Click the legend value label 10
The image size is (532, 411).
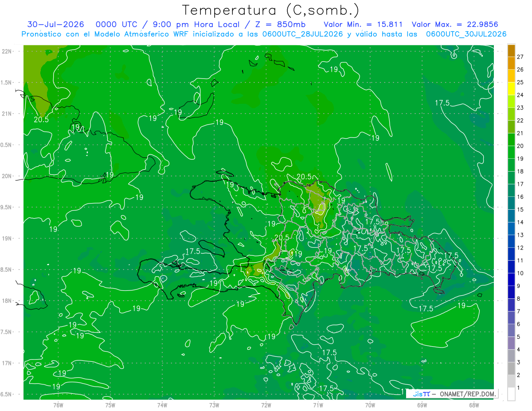[520, 273]
